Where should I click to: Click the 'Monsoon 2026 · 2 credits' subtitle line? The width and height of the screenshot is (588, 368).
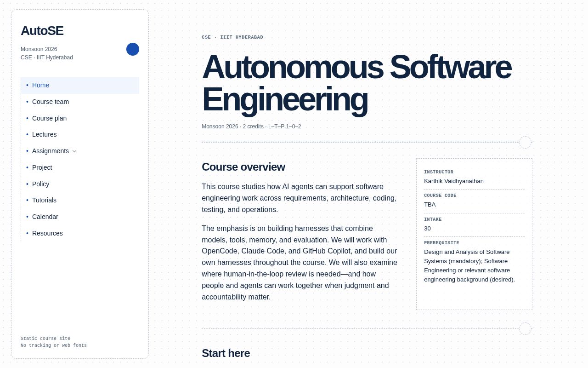251,126
